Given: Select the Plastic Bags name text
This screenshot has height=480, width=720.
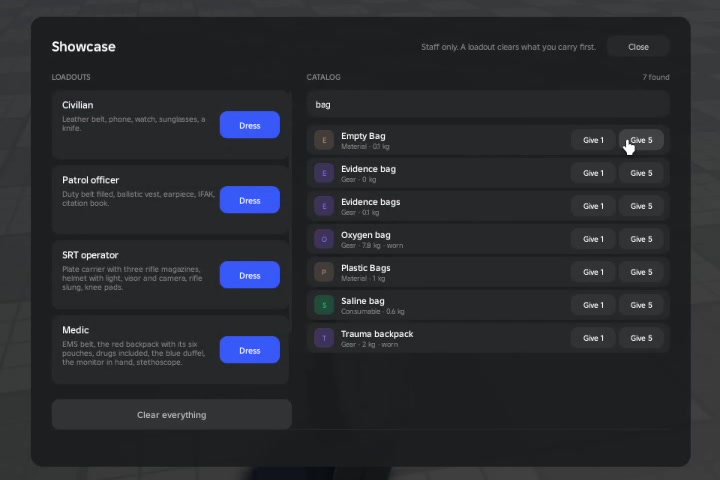Looking at the screenshot, I should coord(366,268).
